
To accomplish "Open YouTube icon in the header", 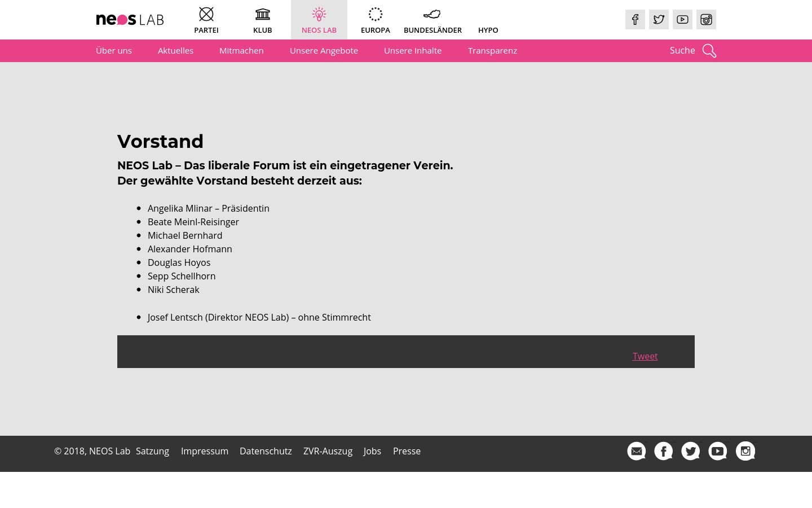I will [682, 20].
